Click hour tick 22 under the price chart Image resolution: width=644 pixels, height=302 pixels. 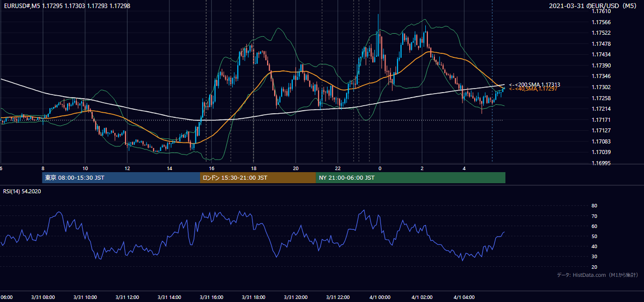point(338,168)
